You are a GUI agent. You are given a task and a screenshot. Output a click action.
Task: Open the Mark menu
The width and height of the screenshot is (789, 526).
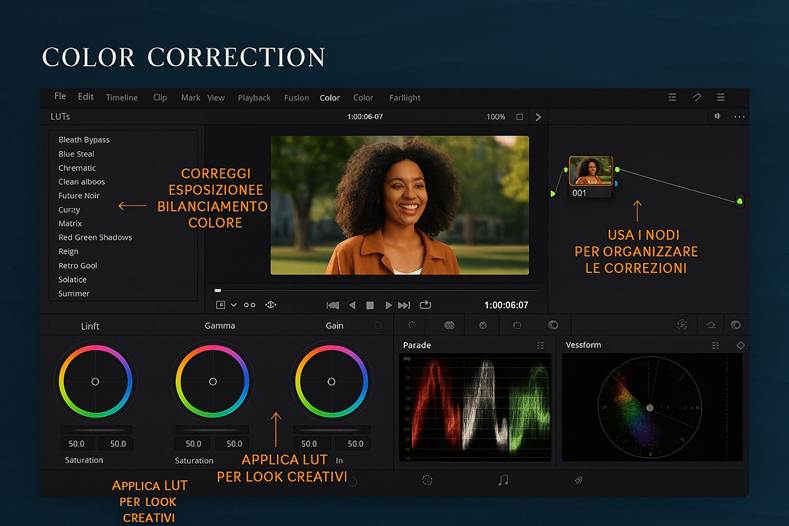(191, 98)
